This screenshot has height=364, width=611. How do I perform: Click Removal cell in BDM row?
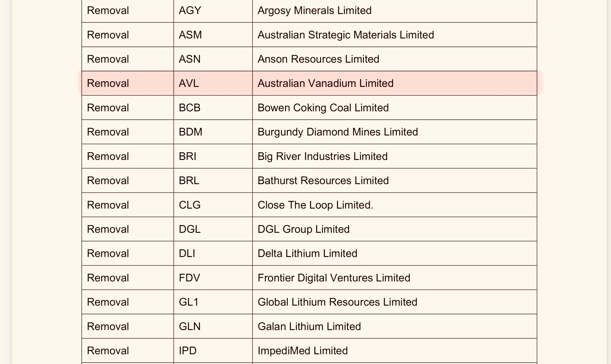128,132
